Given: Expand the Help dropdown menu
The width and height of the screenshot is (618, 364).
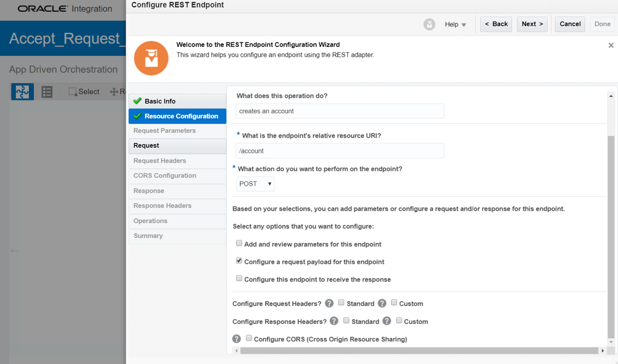Looking at the screenshot, I should coord(455,24).
